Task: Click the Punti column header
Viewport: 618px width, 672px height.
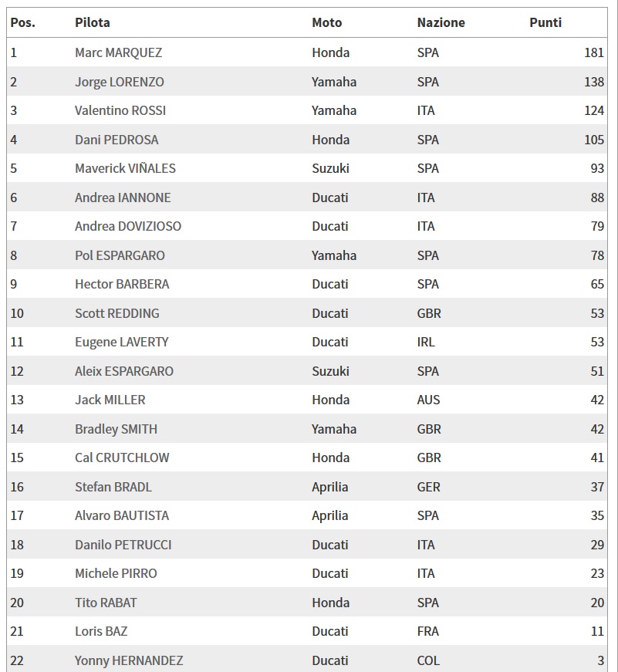Action: tap(545, 22)
